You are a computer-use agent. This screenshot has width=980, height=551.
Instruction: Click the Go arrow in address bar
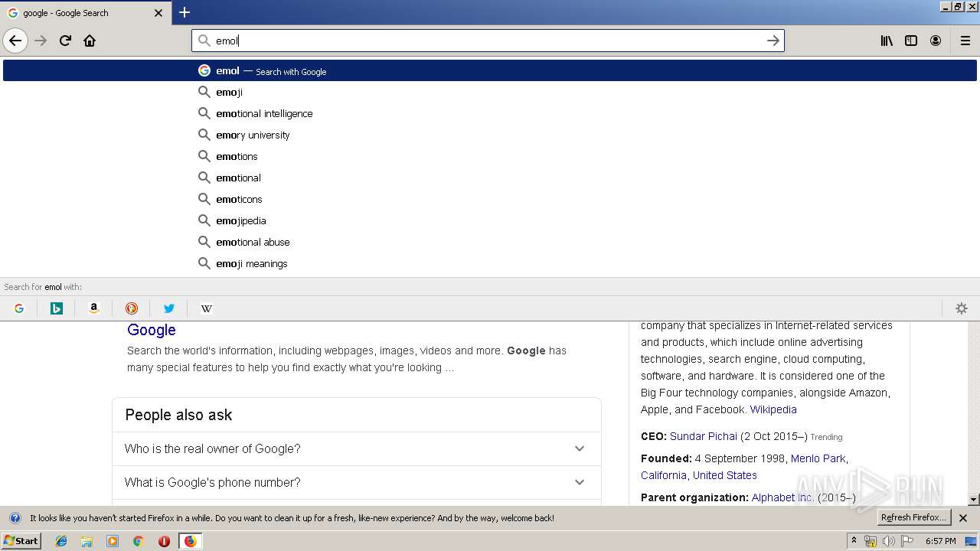point(773,41)
